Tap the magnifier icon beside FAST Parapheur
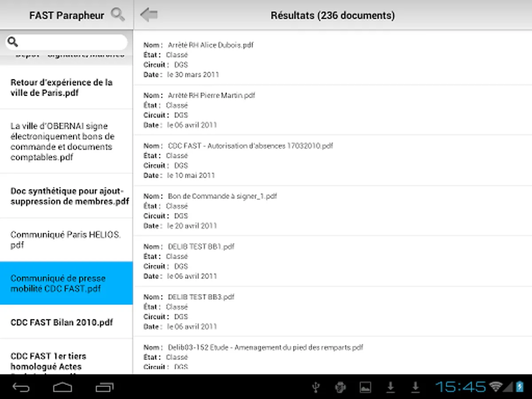The width and height of the screenshot is (532, 399). (117, 15)
